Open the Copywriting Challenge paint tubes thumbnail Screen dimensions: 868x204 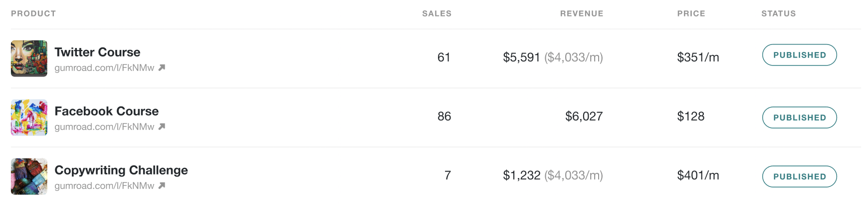pyautogui.click(x=29, y=176)
